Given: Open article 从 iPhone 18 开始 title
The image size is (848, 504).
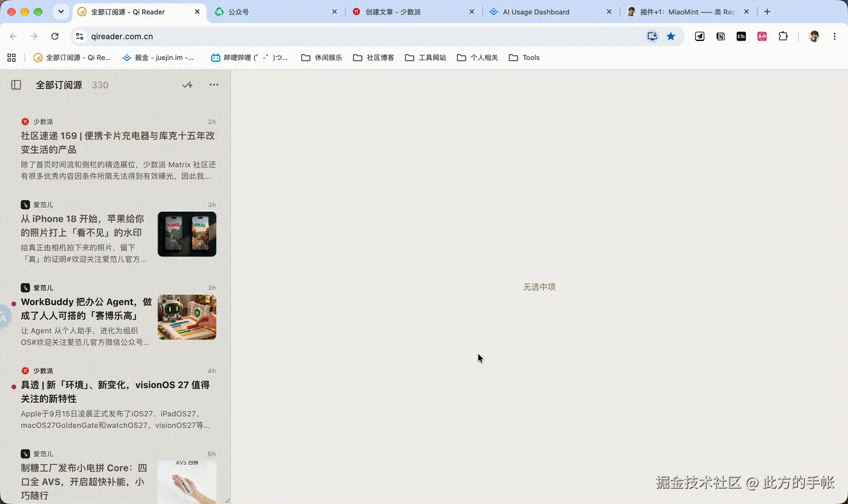Looking at the screenshot, I should click(x=82, y=225).
